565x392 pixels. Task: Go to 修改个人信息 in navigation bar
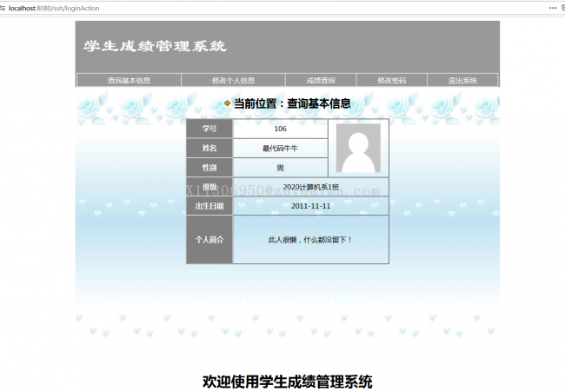(233, 81)
